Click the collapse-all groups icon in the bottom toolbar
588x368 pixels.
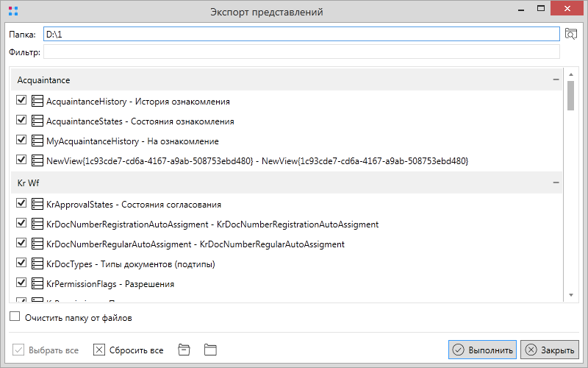[184, 350]
